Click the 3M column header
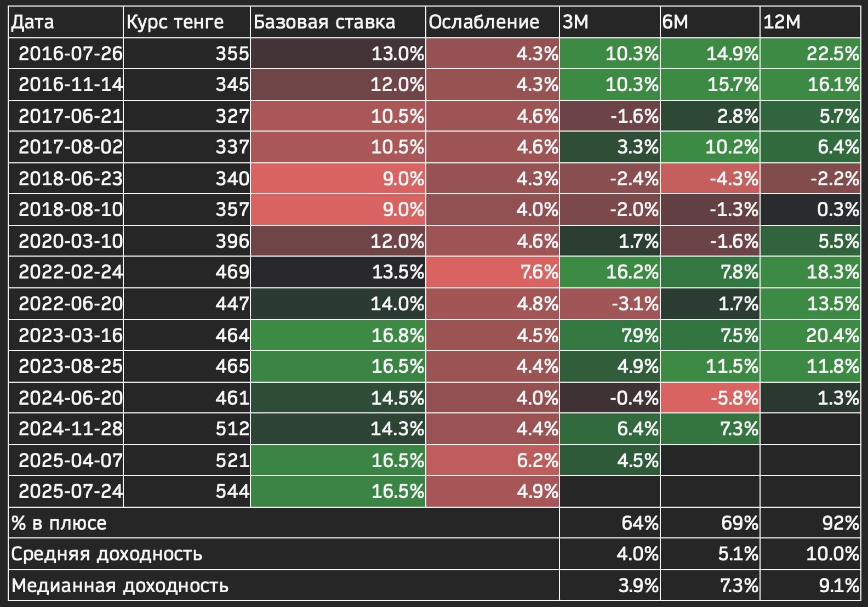The image size is (868, 607). pyautogui.click(x=610, y=22)
